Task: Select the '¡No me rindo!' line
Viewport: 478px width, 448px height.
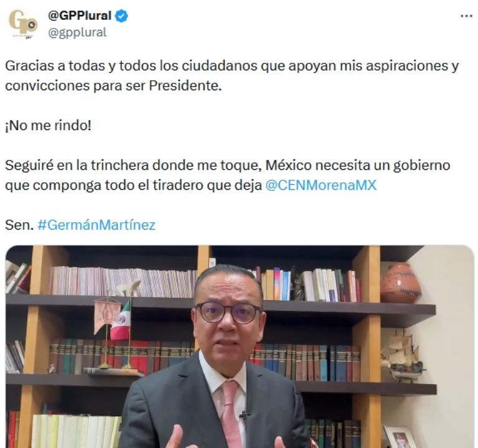Action: click(48, 125)
